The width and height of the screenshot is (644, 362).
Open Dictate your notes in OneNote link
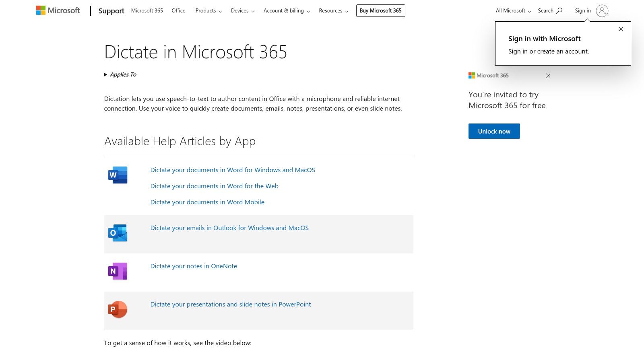(194, 266)
